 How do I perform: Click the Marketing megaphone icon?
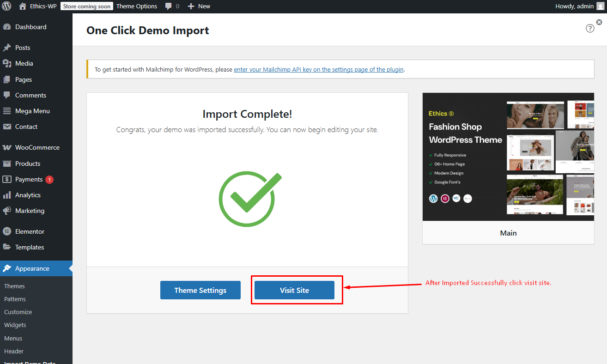point(7,211)
